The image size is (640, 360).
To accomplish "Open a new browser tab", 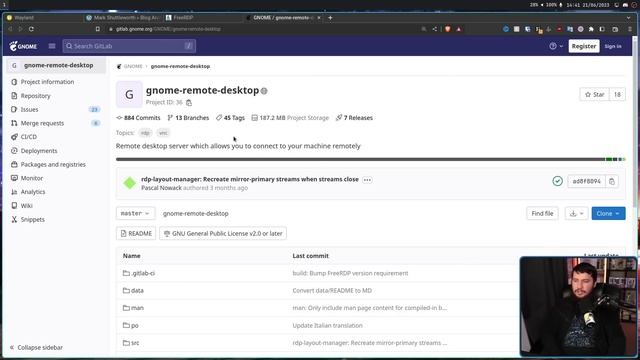I will pyautogui.click(x=330, y=18).
